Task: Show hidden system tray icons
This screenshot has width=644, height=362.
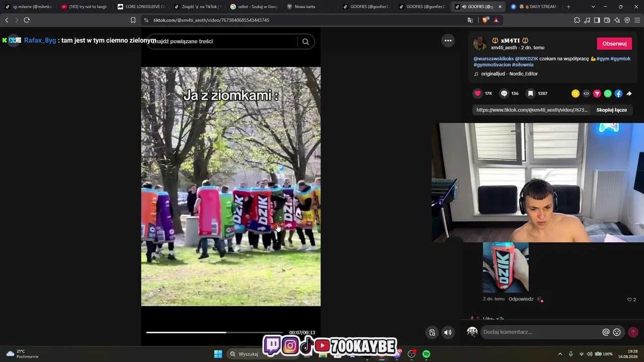Action: [x=560, y=354]
